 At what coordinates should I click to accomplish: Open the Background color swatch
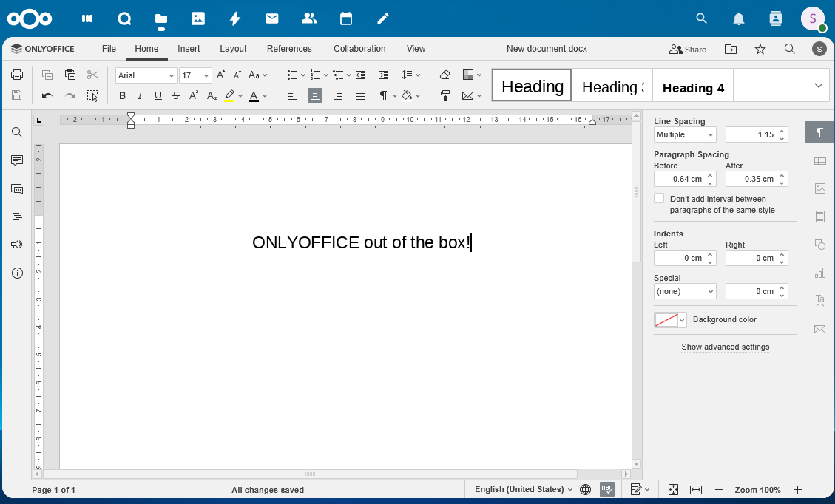670,320
